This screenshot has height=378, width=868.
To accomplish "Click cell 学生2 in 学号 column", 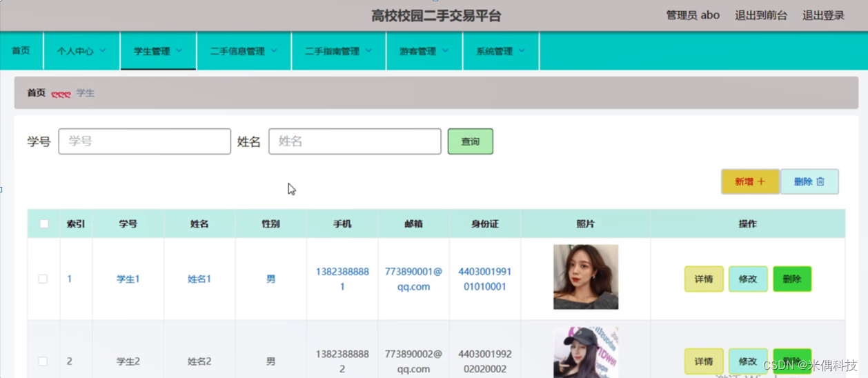I will (128, 361).
